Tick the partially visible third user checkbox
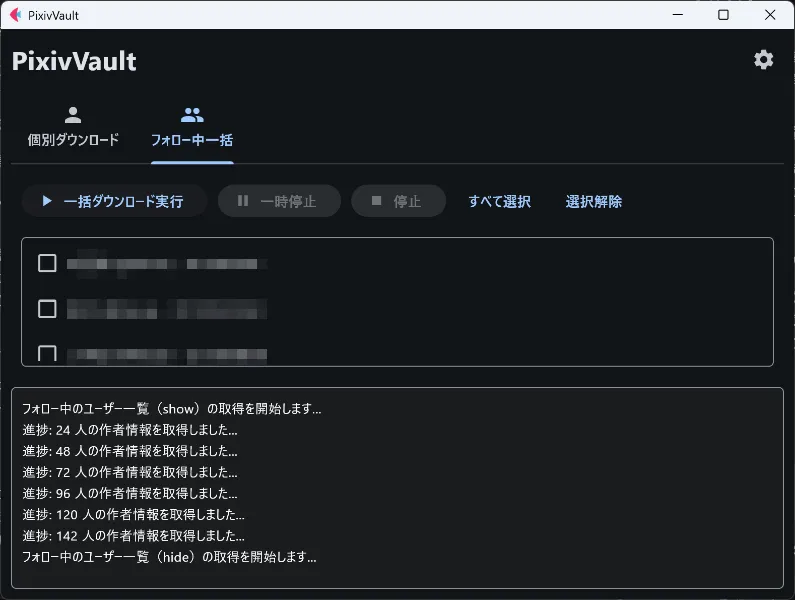The width and height of the screenshot is (795, 600). click(x=47, y=354)
